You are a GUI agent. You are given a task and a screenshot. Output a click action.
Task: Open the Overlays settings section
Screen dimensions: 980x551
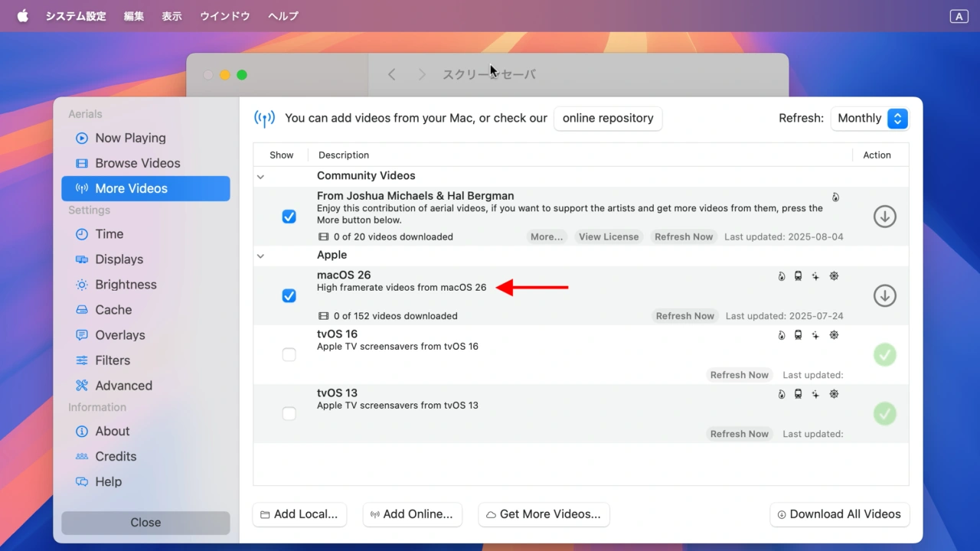coord(119,335)
